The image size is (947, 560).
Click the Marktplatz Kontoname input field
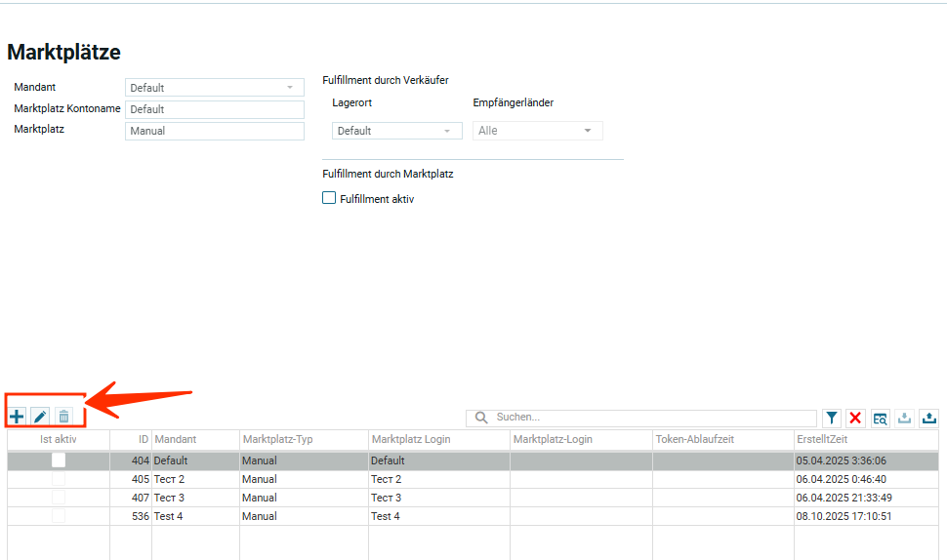215,109
